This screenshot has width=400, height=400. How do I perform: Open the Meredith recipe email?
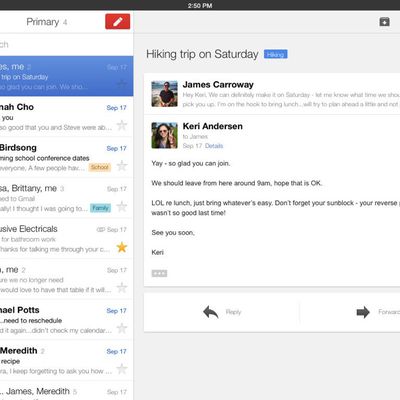(x=67, y=361)
